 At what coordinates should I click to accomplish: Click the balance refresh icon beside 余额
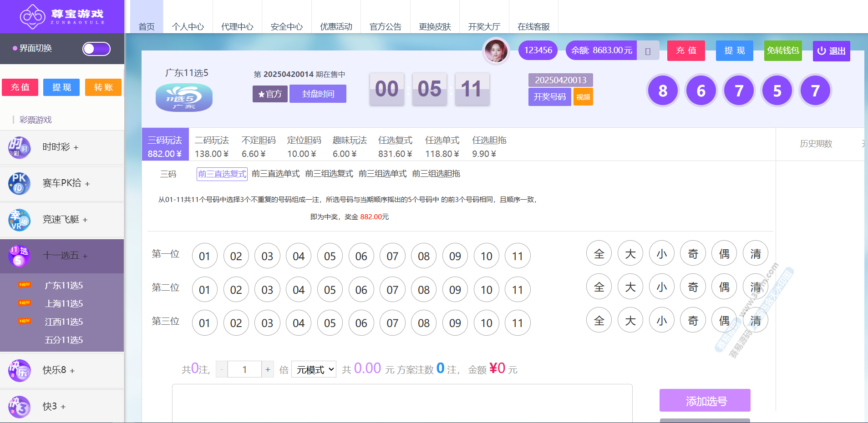click(648, 51)
